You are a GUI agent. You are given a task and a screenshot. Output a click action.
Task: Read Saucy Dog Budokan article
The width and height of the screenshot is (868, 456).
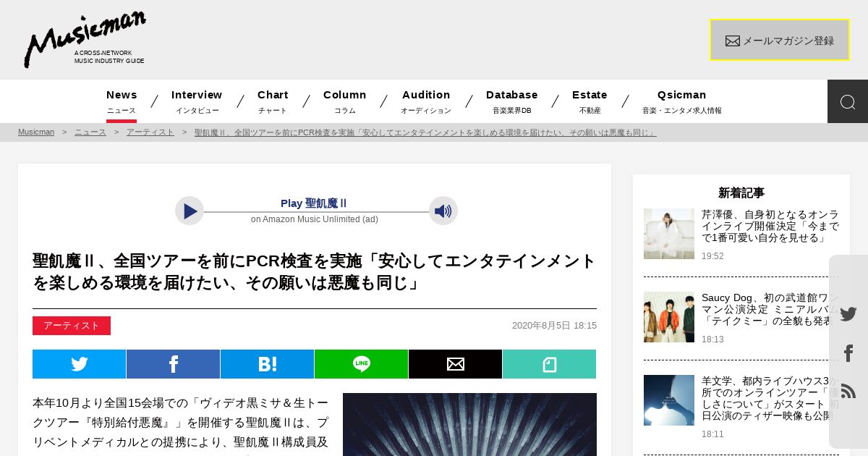(x=770, y=309)
